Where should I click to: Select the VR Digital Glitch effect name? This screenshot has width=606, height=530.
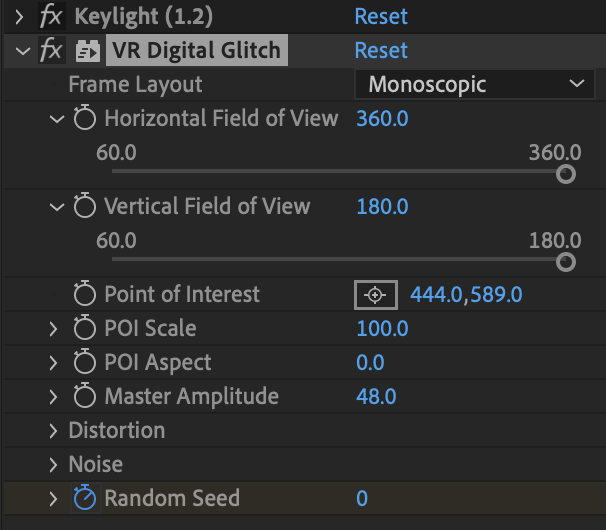pyautogui.click(x=196, y=51)
